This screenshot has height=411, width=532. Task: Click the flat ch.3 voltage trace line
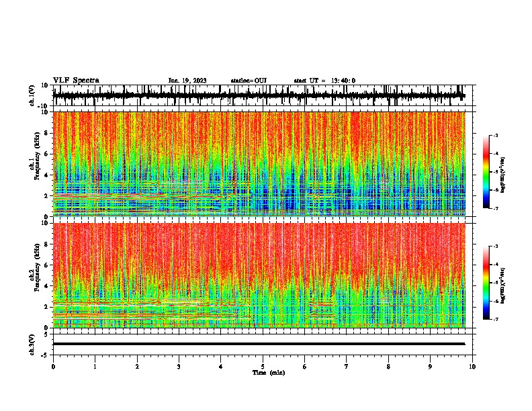[259, 344]
